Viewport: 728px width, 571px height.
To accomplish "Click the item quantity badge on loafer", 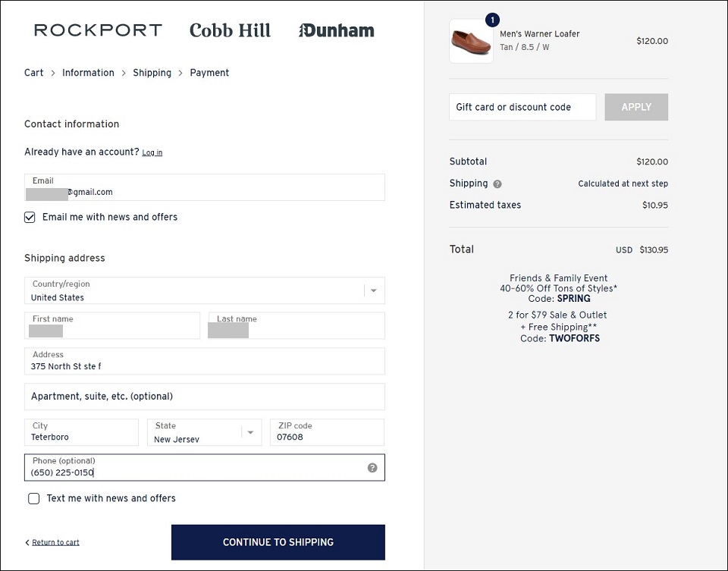I will (492, 20).
